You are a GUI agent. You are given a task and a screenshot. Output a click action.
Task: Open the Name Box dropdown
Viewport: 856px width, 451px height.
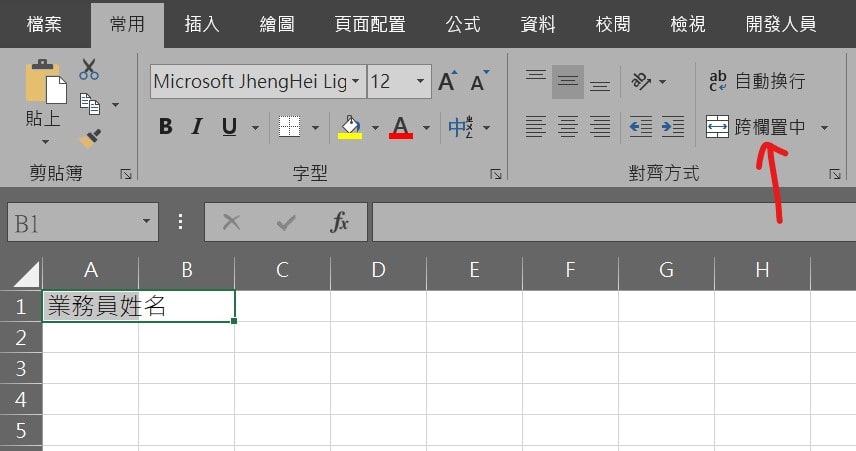point(146,221)
